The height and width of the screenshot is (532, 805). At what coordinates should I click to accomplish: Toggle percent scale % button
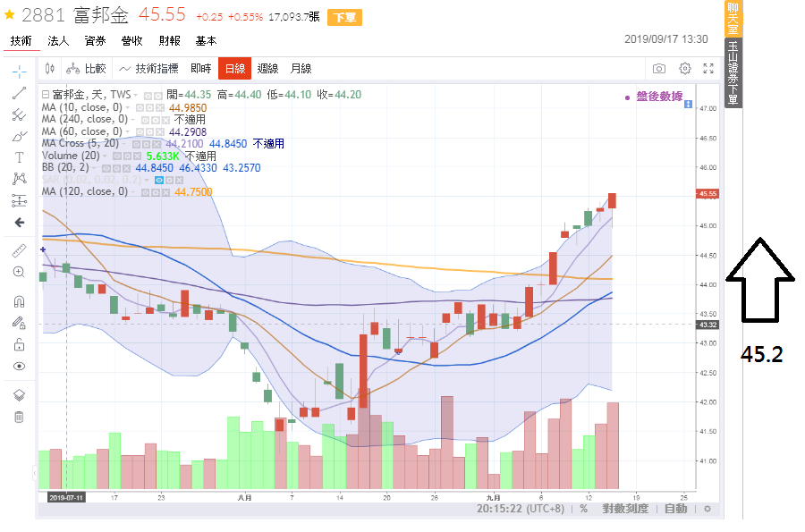coord(583,509)
